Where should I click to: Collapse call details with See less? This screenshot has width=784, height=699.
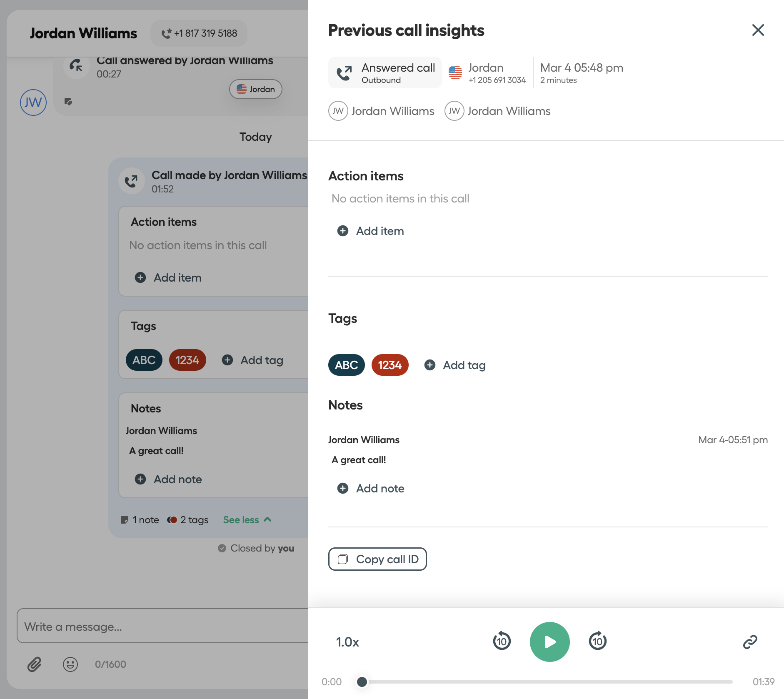click(x=247, y=519)
